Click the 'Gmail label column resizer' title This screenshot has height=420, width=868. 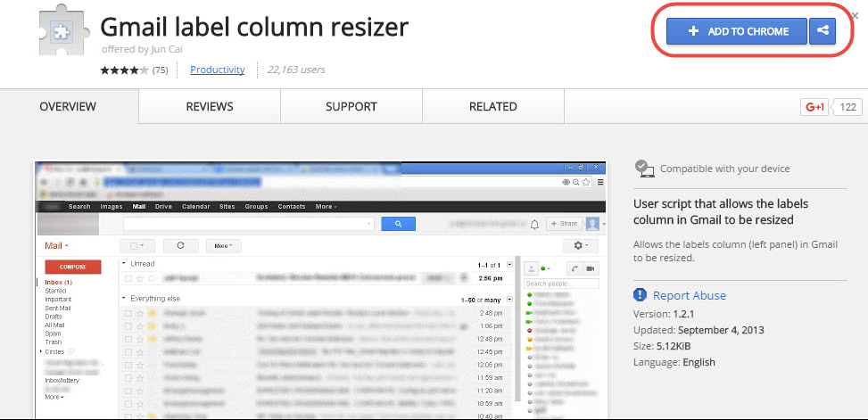254,27
